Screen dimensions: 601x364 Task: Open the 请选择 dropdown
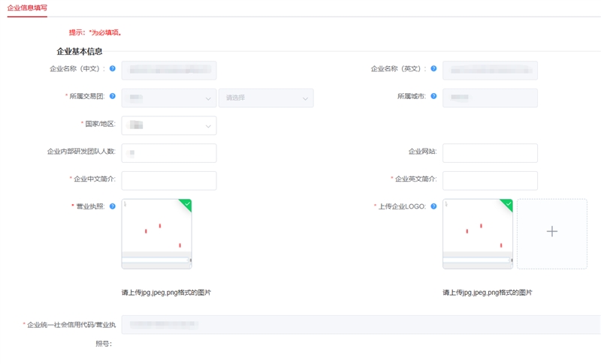click(x=266, y=98)
